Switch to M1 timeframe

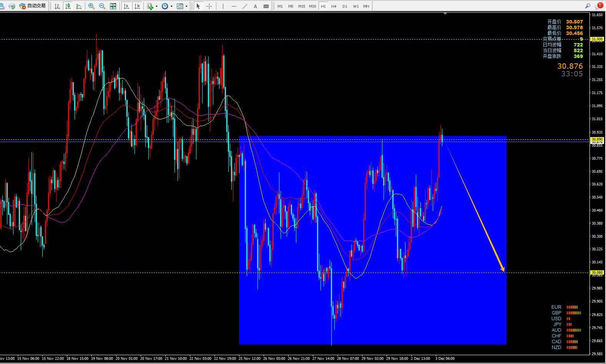(x=280, y=6)
